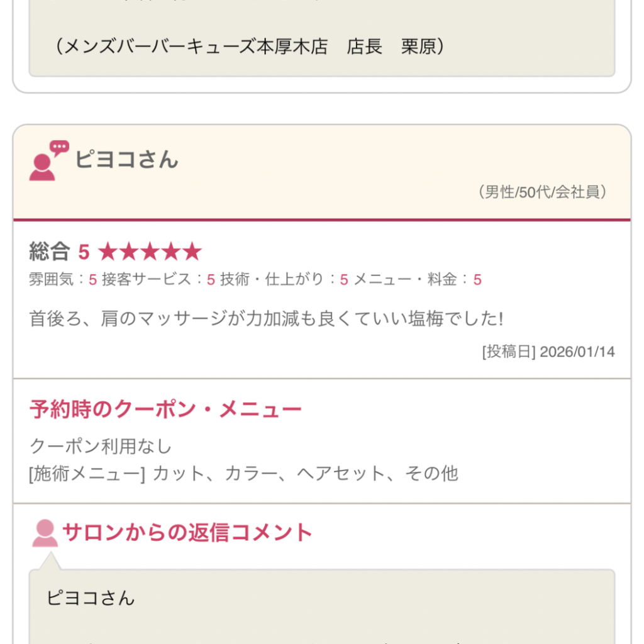Click ピヨコさん inside the salon reply box
The height and width of the screenshot is (644, 644).
point(91,597)
